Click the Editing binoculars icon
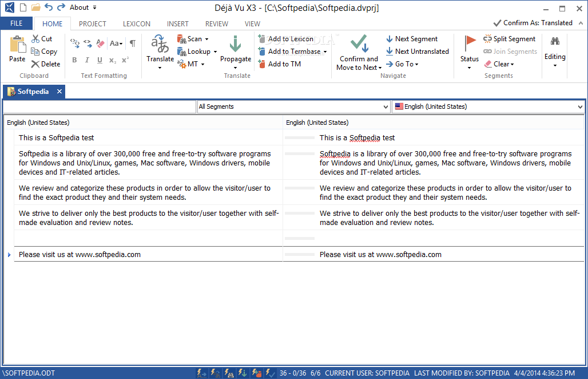The width and height of the screenshot is (588, 379). (x=555, y=42)
